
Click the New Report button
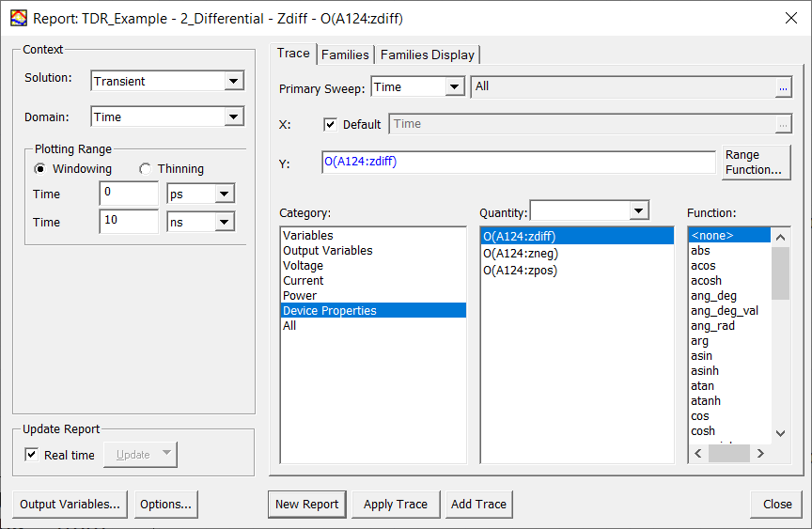(306, 505)
